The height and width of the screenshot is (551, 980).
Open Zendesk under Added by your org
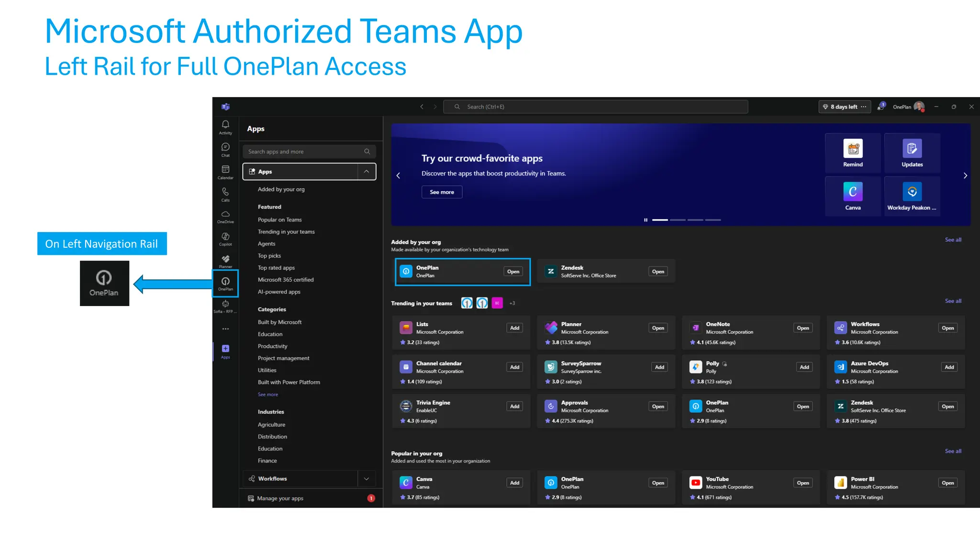tap(658, 272)
